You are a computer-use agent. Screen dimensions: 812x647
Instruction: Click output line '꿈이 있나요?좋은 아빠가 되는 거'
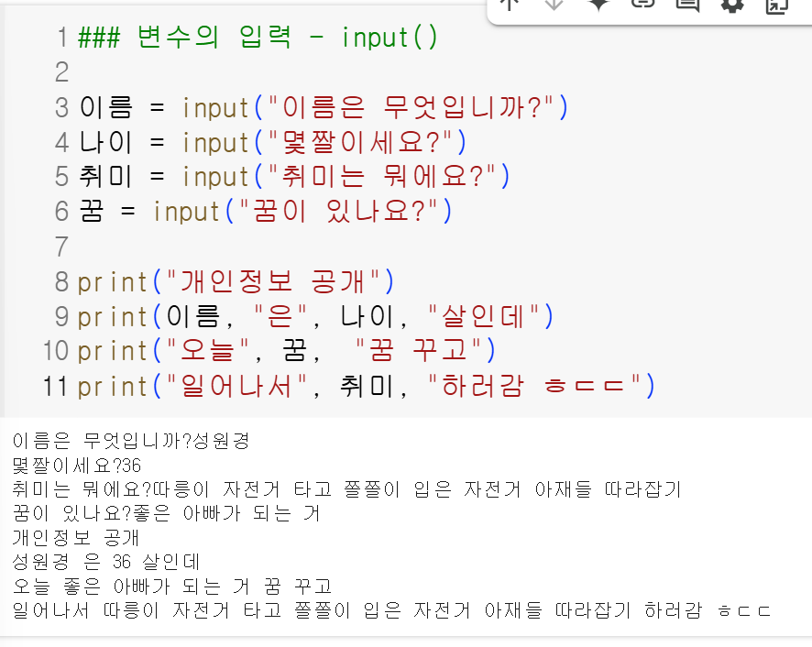coord(166,513)
